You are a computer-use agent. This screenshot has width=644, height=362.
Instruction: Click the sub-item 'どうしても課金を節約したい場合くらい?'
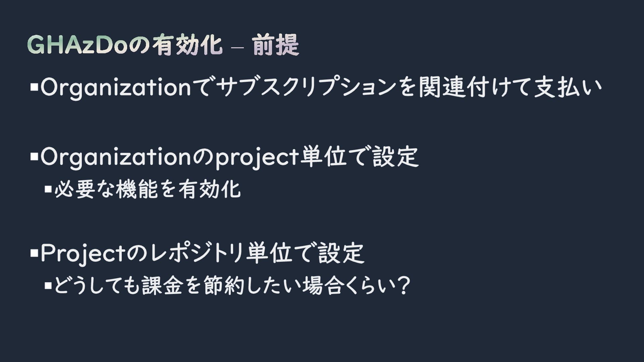click(232, 286)
